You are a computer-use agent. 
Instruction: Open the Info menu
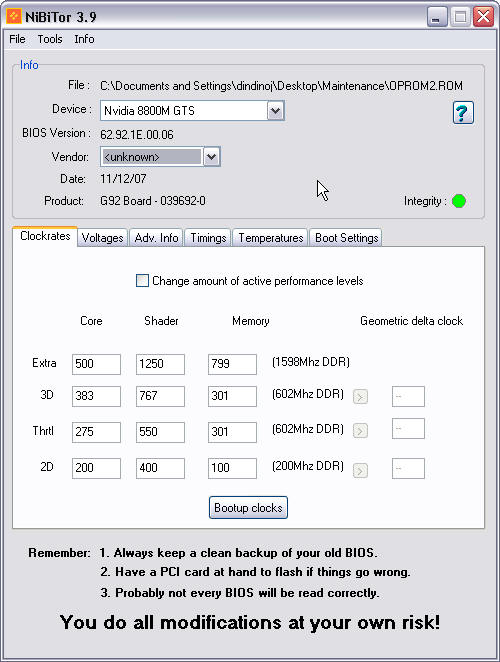click(x=84, y=39)
